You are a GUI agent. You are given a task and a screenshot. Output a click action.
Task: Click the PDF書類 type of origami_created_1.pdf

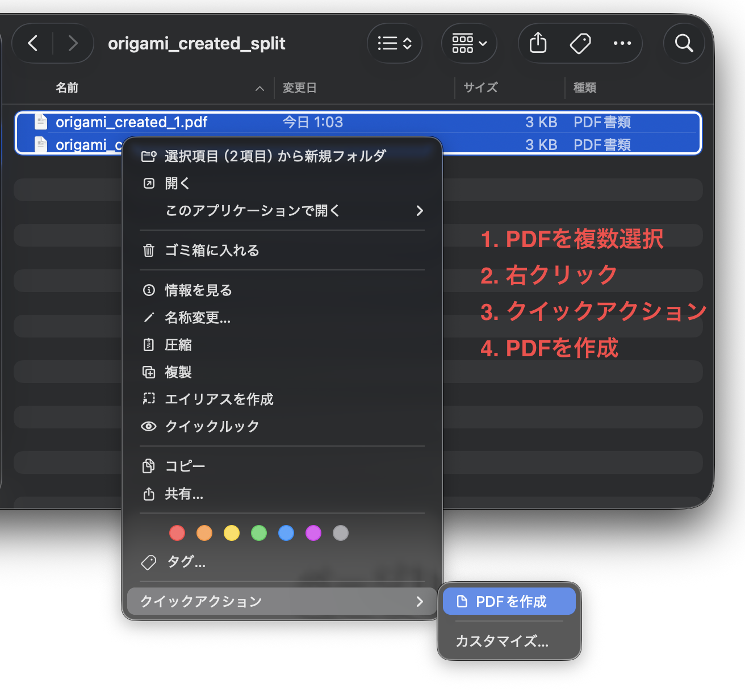tap(602, 122)
